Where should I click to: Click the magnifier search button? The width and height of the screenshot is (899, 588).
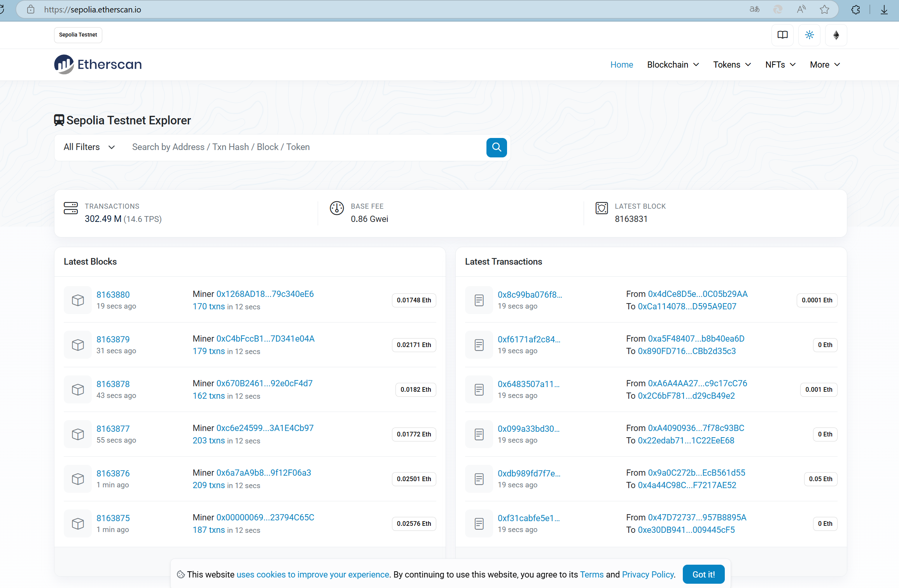pyautogui.click(x=496, y=147)
